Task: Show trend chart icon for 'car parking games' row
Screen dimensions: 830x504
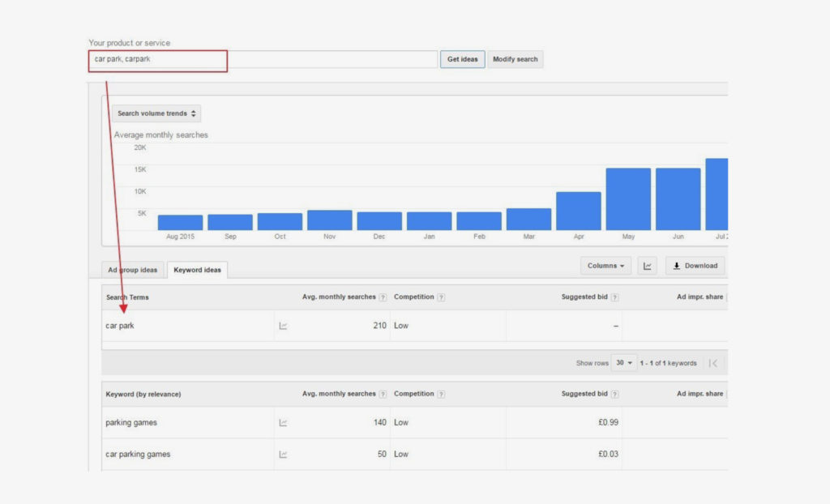Action: (x=283, y=455)
